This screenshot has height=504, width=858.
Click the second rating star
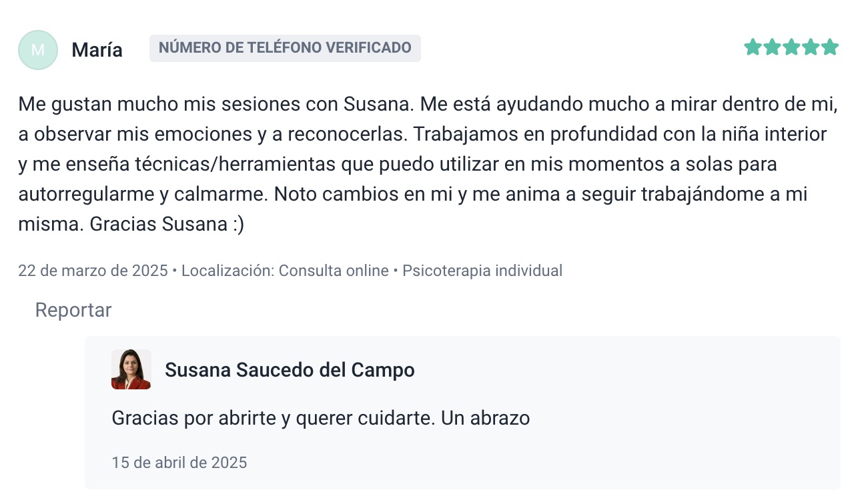pyautogui.click(x=772, y=47)
